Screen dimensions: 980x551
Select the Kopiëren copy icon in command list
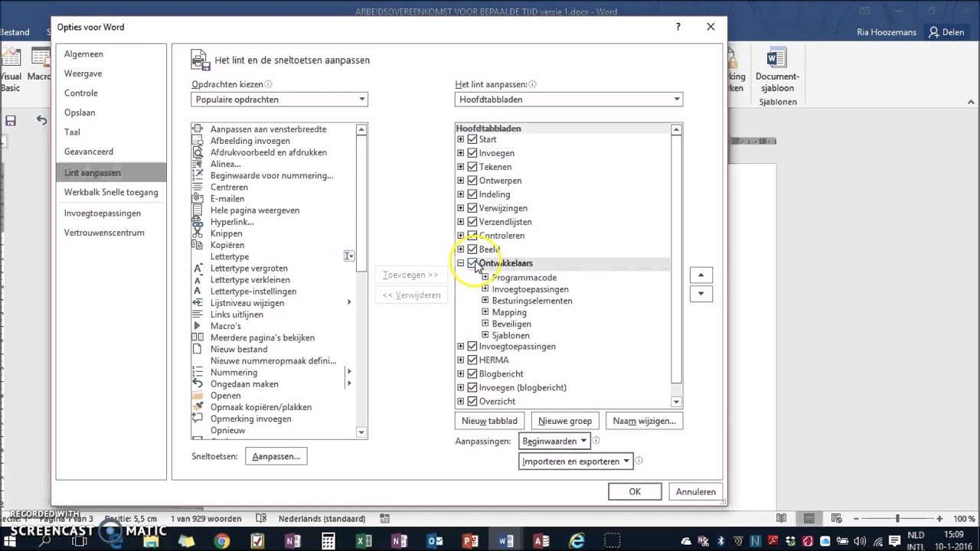(x=198, y=245)
